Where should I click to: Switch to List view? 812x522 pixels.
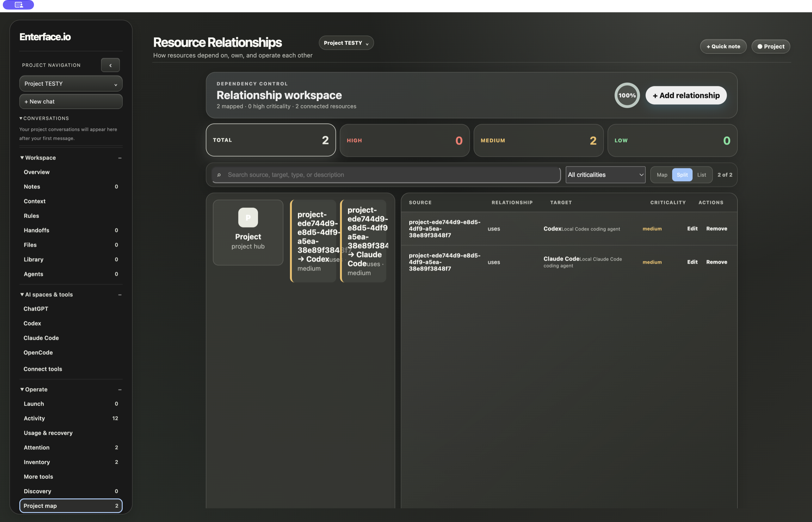tap(702, 175)
